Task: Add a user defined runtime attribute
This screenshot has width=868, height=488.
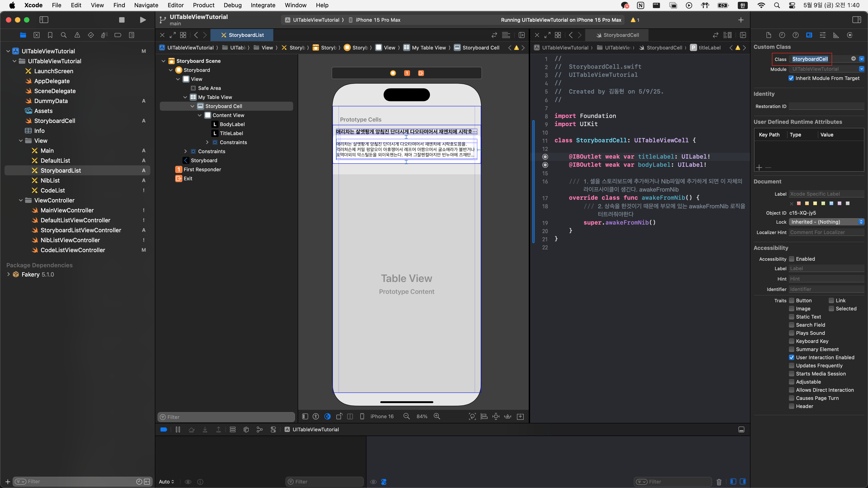Action: click(759, 167)
